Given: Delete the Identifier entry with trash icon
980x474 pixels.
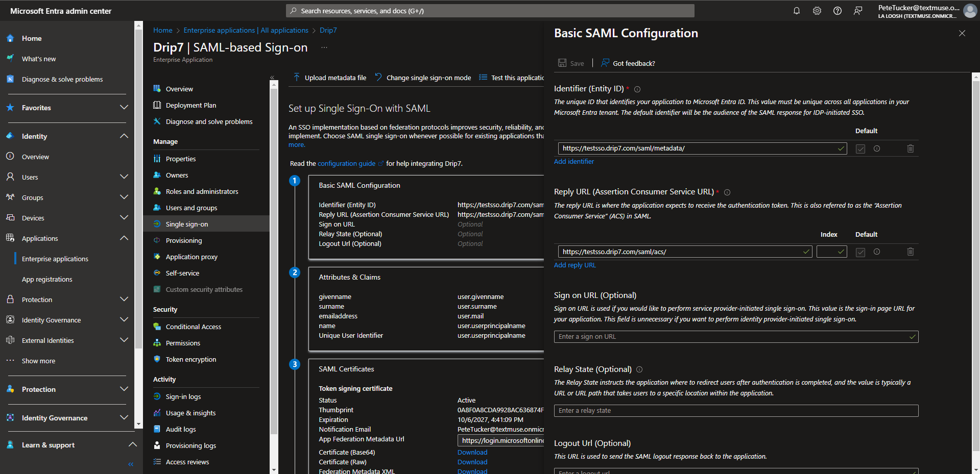Looking at the screenshot, I should click(911, 148).
